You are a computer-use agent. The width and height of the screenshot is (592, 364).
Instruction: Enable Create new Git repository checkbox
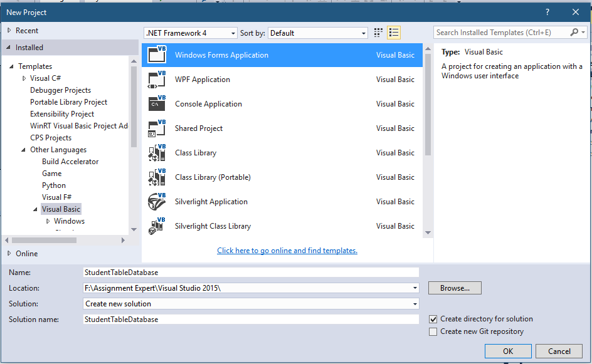(x=433, y=331)
